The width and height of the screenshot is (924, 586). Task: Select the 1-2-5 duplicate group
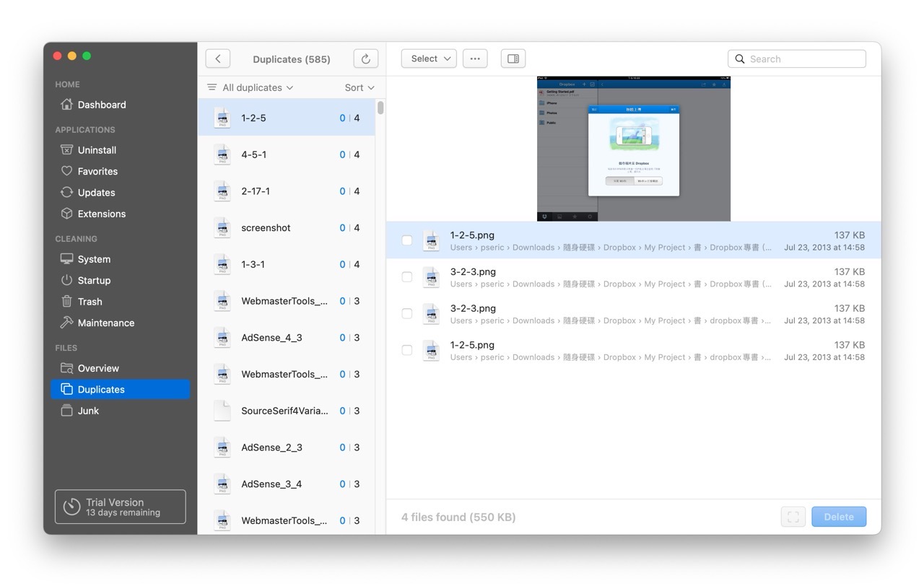[287, 118]
